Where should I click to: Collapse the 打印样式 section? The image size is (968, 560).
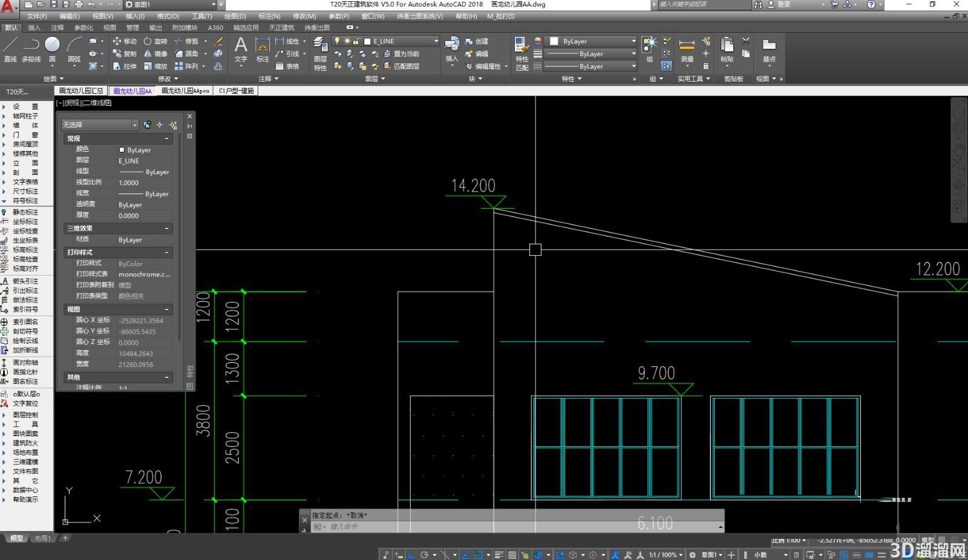pos(167,252)
